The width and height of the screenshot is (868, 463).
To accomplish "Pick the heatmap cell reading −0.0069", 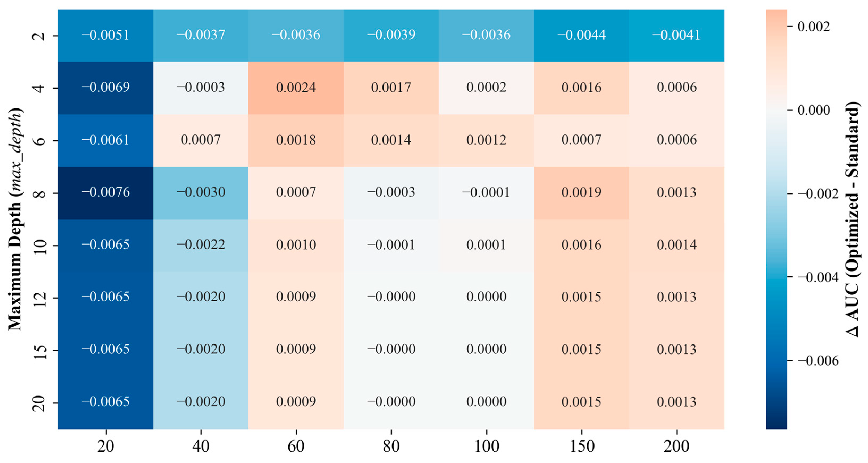I will [106, 88].
